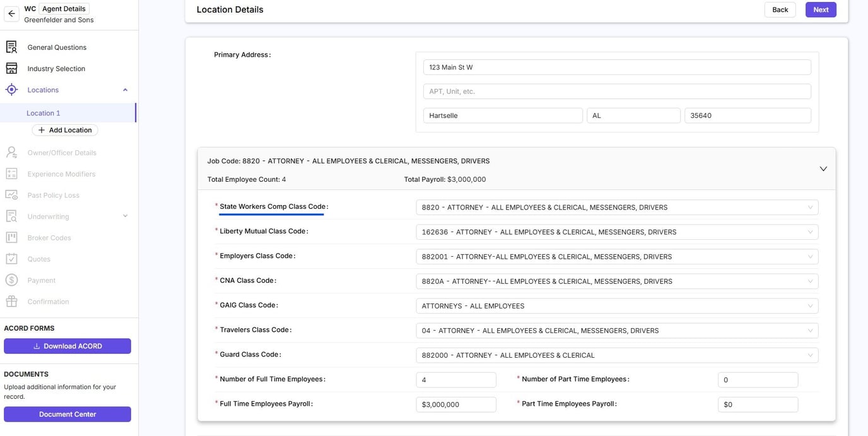The height and width of the screenshot is (436, 868).
Task: Open Liberty Mutual Class Code dropdown
Action: (x=617, y=232)
